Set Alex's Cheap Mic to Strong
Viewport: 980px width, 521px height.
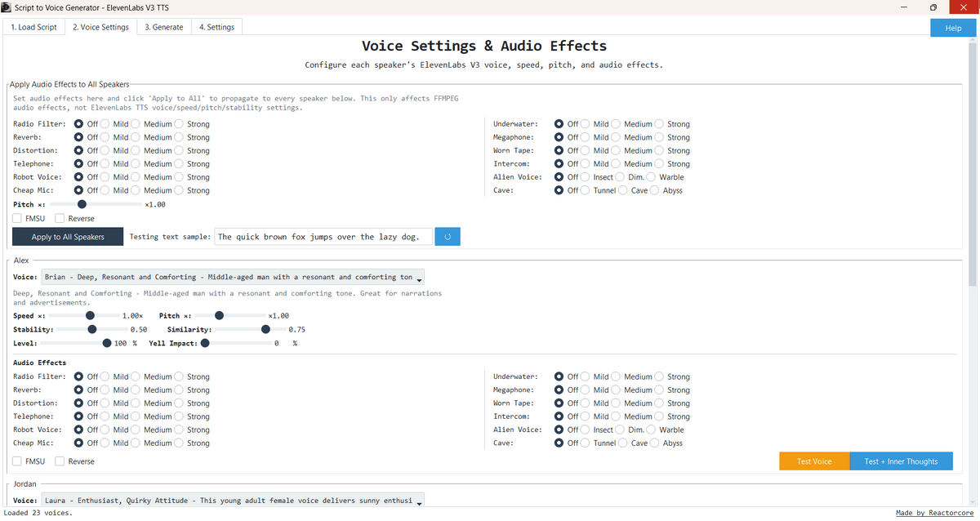tap(179, 443)
